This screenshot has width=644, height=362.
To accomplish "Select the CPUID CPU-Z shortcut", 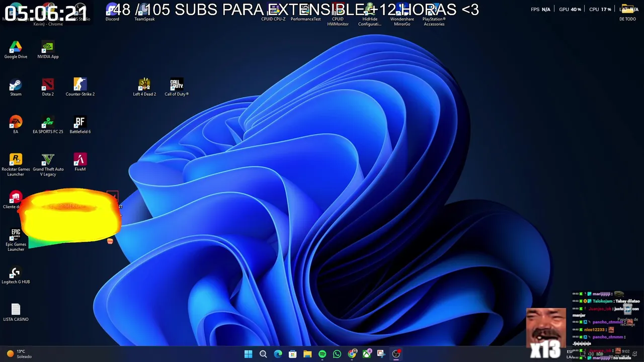I will coord(273,13).
